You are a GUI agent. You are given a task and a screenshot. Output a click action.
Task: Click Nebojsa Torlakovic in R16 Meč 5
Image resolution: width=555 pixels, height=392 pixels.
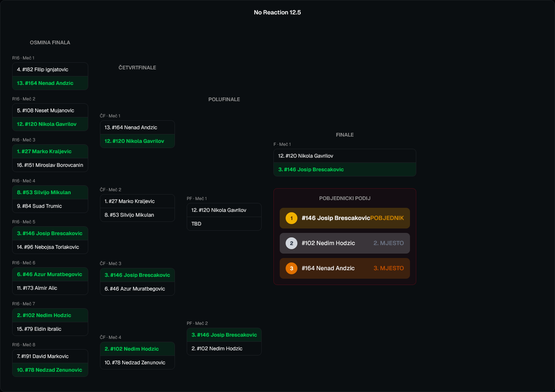[x=50, y=247]
